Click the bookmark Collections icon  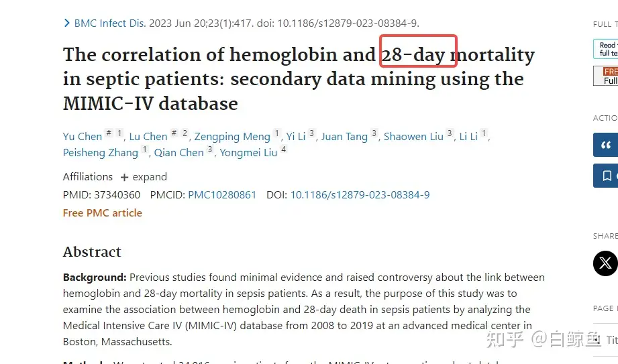tap(607, 176)
